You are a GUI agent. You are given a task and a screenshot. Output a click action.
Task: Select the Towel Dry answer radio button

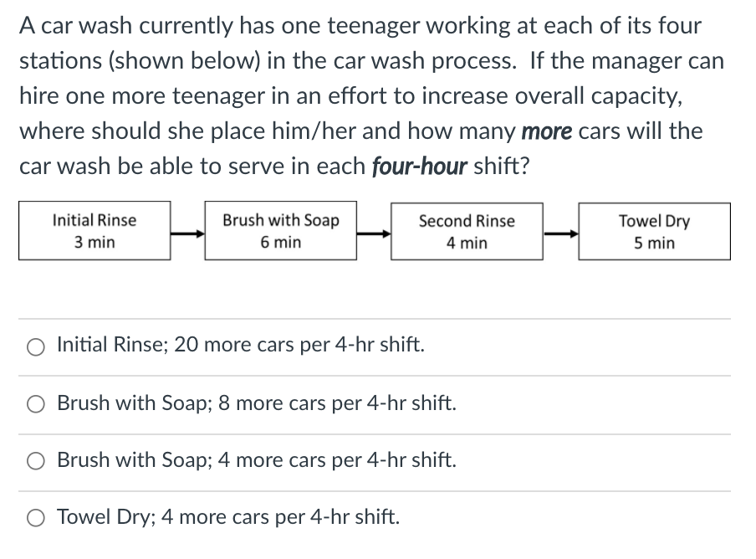pyautogui.click(x=33, y=517)
